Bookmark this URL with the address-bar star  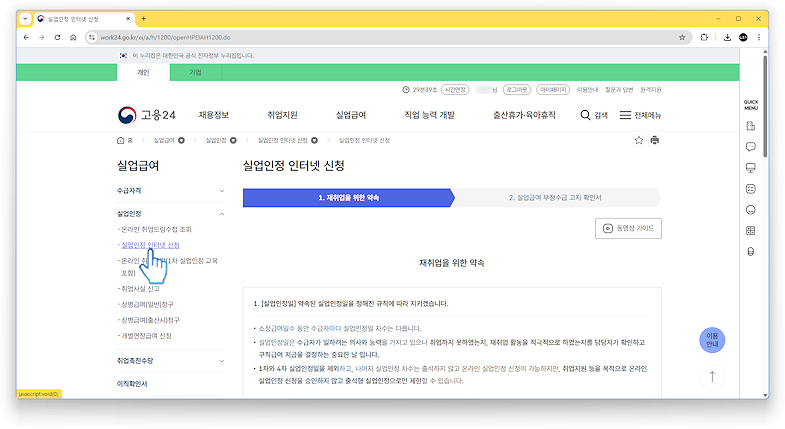[x=682, y=38]
